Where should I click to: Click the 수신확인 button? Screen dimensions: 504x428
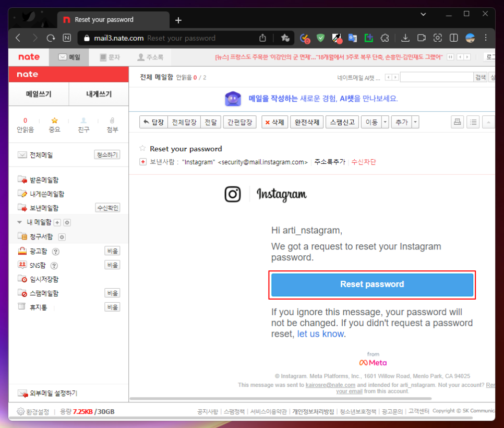107,208
